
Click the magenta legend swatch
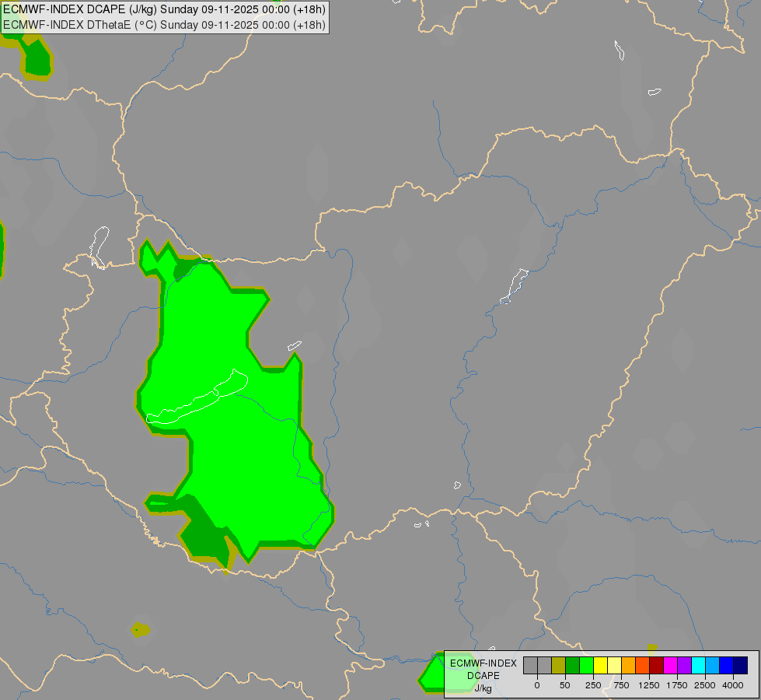tap(671, 665)
